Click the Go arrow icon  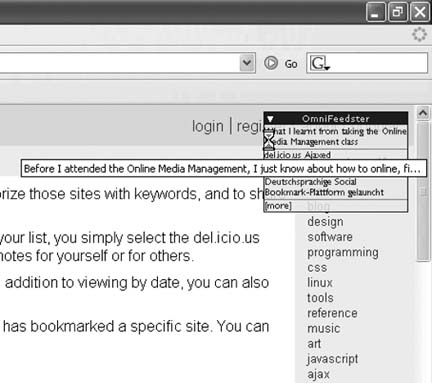[271, 63]
